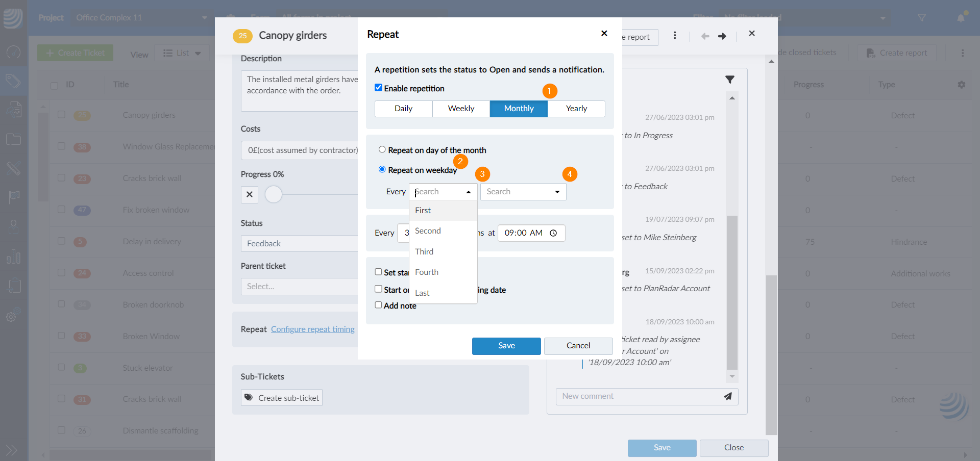
Task: Open the weekday Search dropdown
Action: [x=523, y=192]
